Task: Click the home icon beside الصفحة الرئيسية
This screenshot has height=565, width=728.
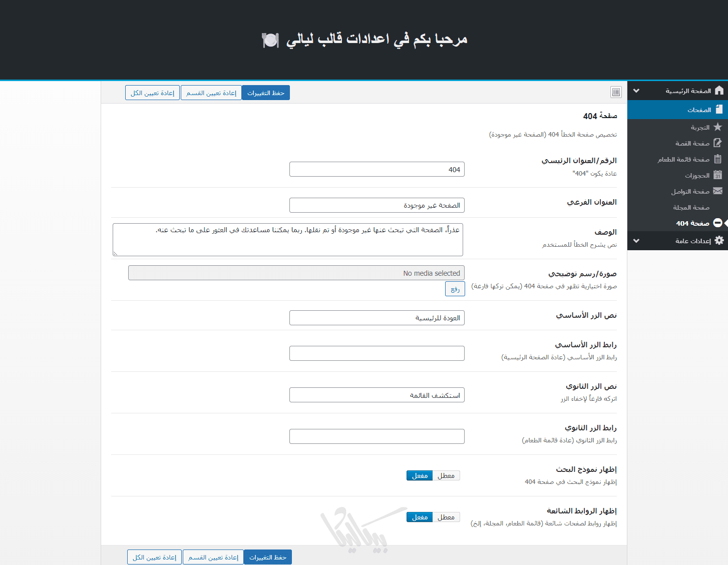Action: [x=719, y=91]
